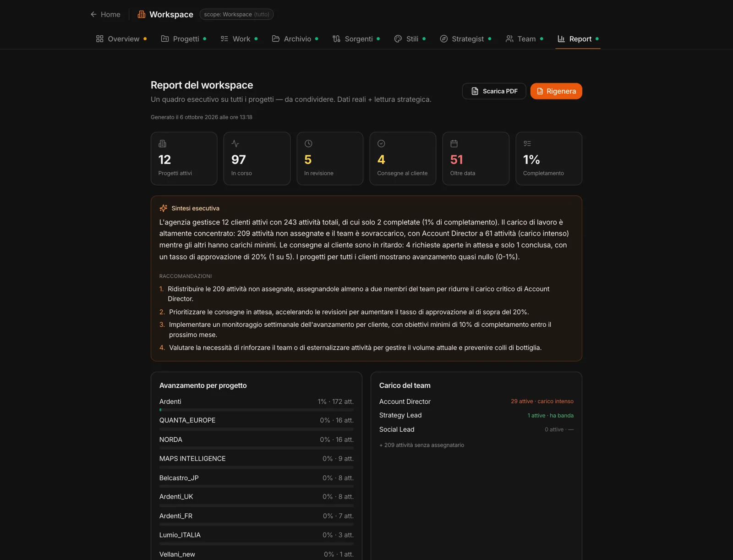The height and width of the screenshot is (560, 733).
Task: Click the 12 Progetti attivi value
Action: [x=164, y=159]
